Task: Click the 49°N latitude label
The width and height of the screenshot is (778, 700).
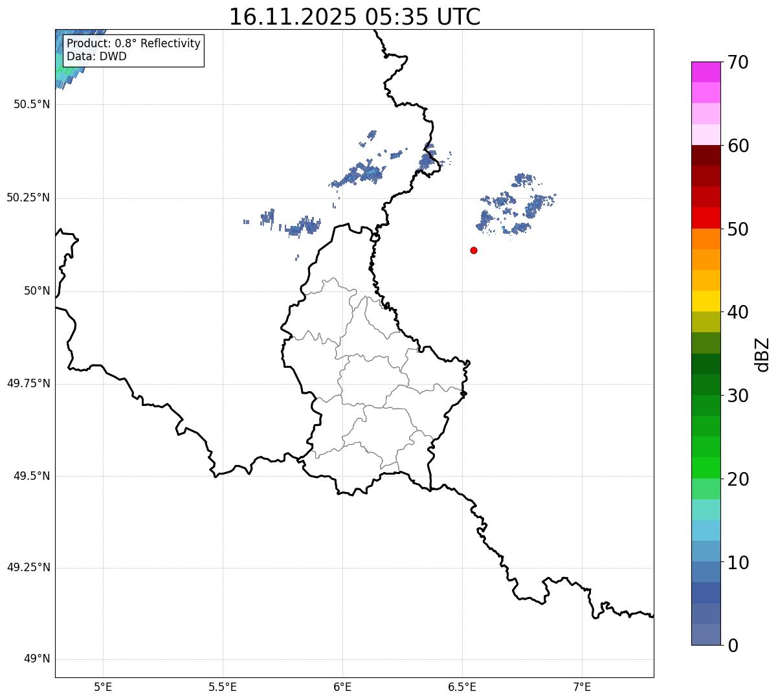Action: click(37, 659)
